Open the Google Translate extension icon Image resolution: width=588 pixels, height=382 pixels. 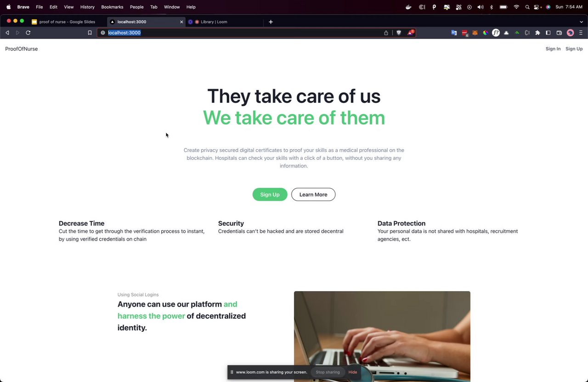coord(454,33)
